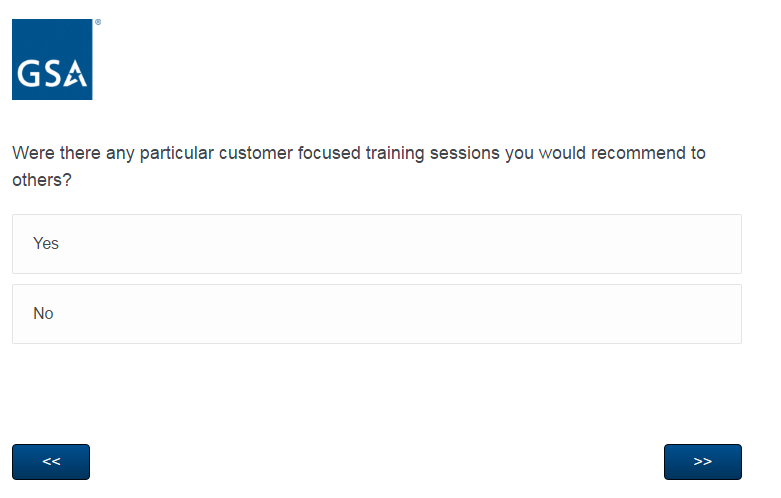
Task: Select the Yes answer option
Action: pyautogui.click(x=376, y=244)
